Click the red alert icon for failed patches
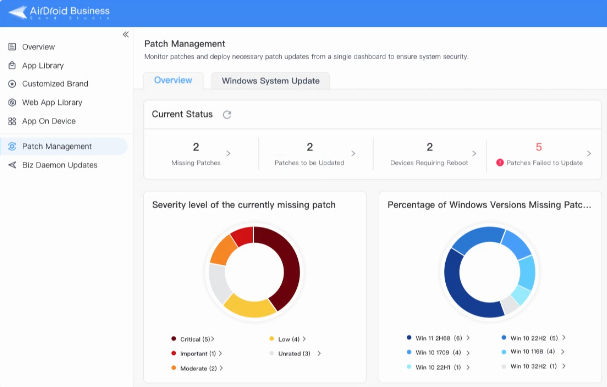 point(500,163)
